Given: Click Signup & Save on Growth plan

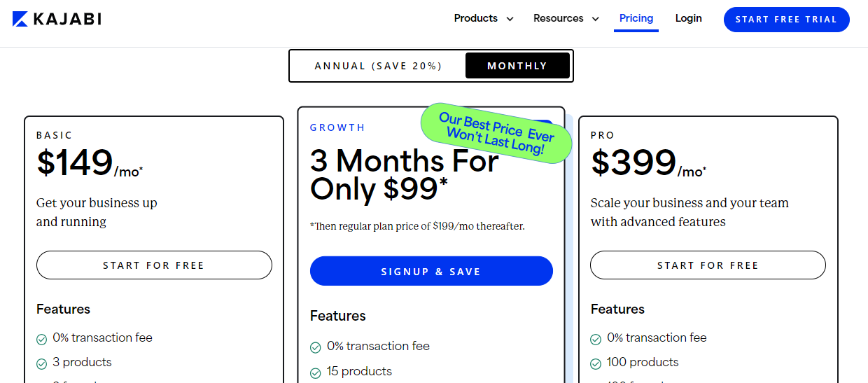Looking at the screenshot, I should (x=431, y=271).
